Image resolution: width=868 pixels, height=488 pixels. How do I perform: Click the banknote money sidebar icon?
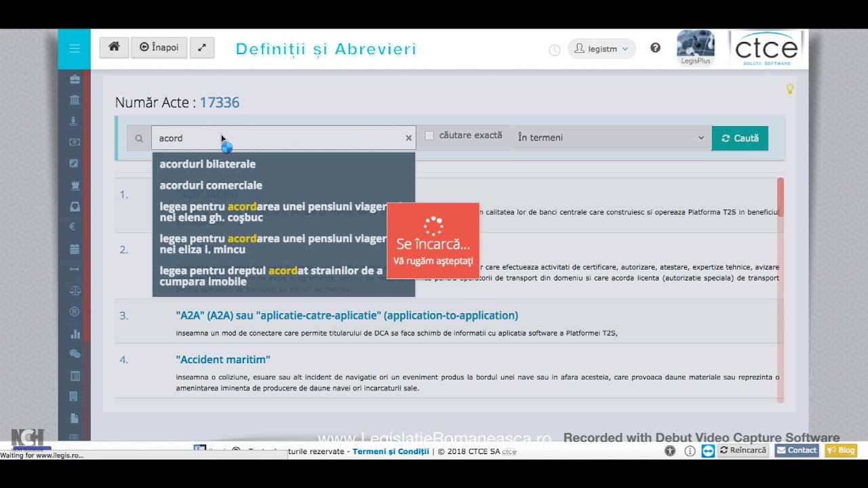click(x=75, y=142)
